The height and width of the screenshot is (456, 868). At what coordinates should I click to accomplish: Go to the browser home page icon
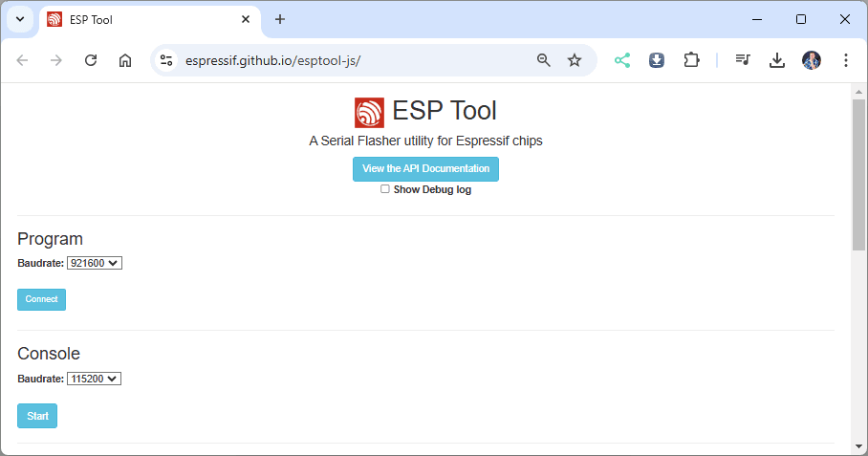tap(125, 60)
